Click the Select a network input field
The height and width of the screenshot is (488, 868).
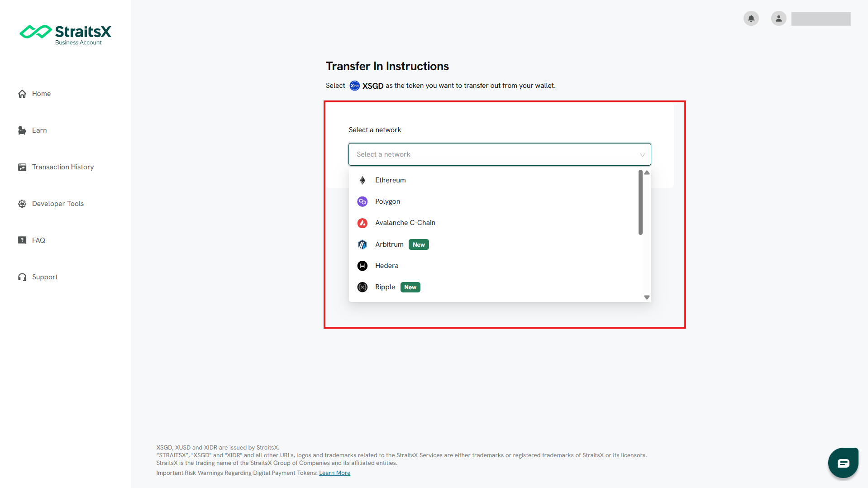(x=500, y=154)
